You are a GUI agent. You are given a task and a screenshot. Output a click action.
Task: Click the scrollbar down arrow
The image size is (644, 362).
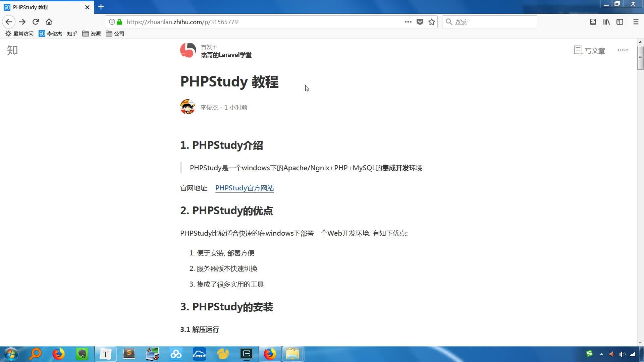[x=640, y=343]
